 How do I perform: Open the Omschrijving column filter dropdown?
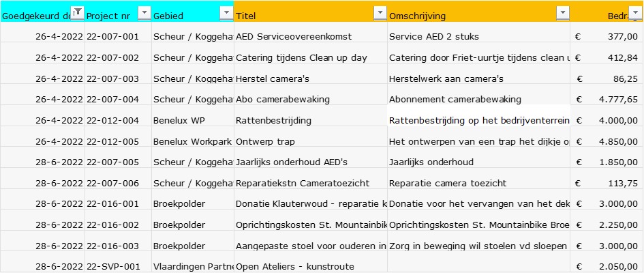point(563,13)
